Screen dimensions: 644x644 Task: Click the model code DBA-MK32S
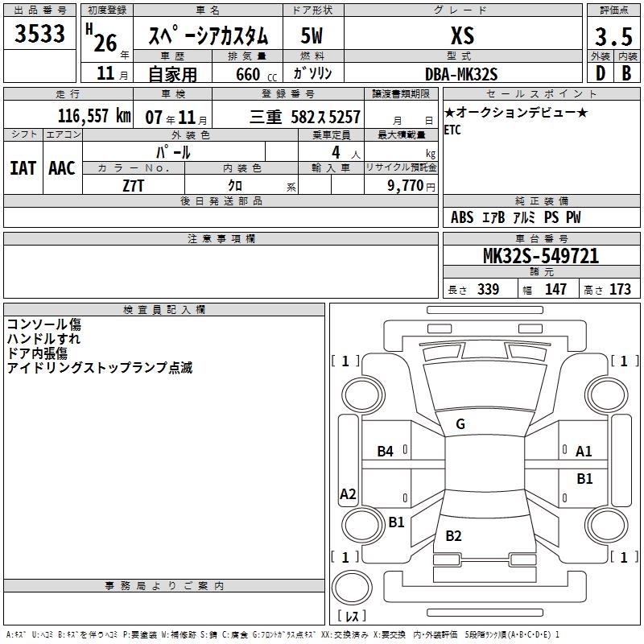pos(462,73)
